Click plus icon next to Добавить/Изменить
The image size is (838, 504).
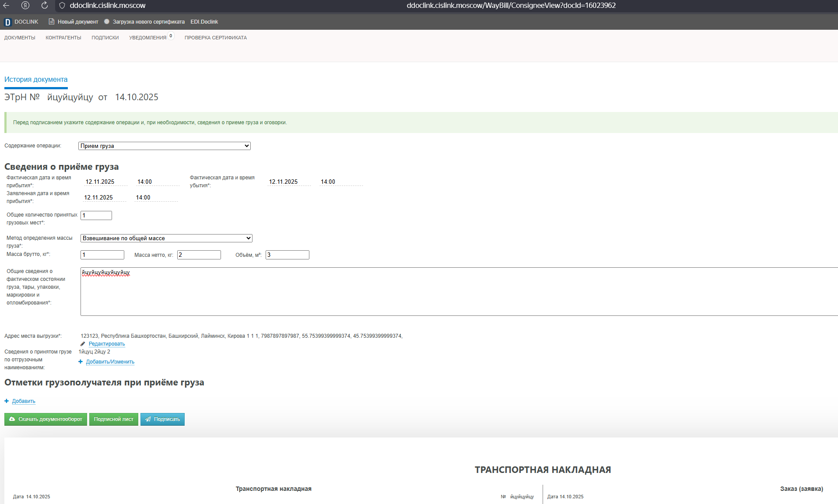point(81,361)
